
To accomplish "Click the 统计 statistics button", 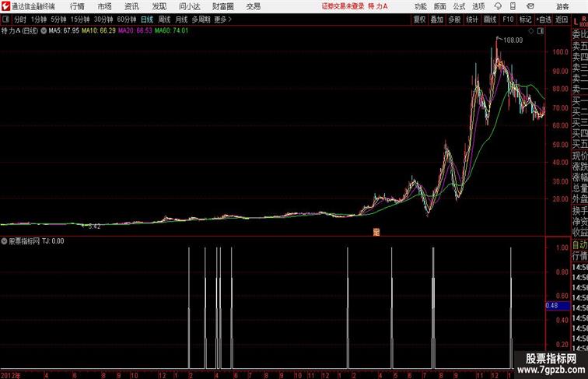I will tap(472, 19).
